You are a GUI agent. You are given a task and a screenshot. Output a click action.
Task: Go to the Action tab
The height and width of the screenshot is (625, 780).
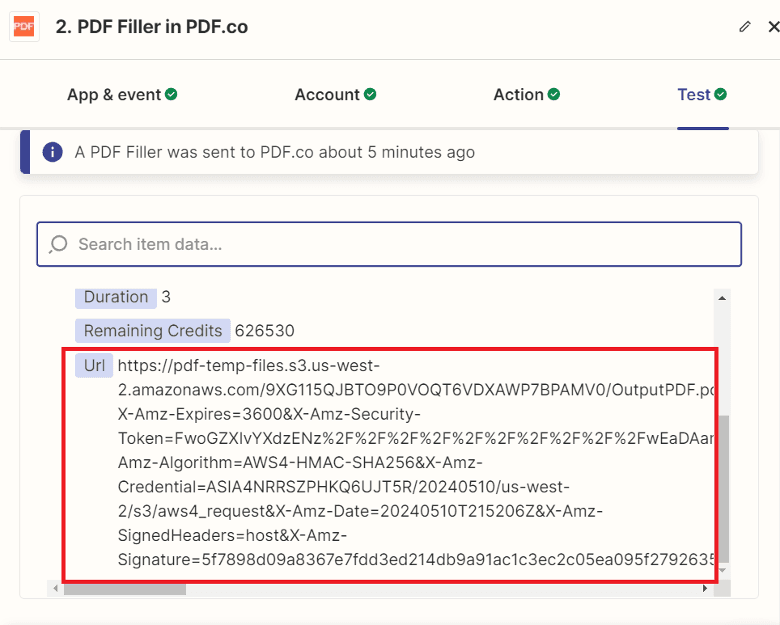coord(518,95)
